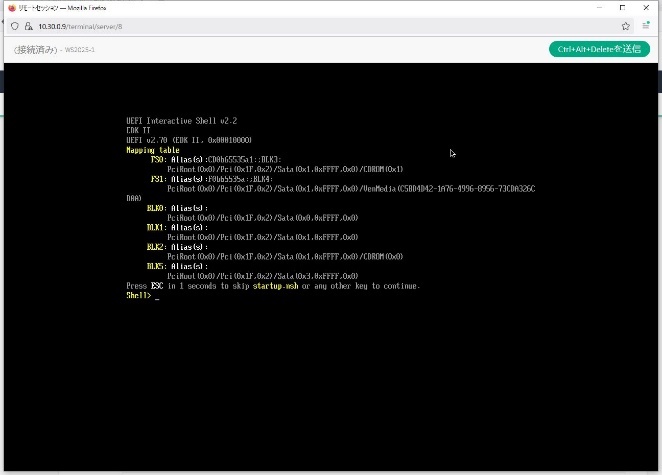The height and width of the screenshot is (475, 662).
Task: Click the BLK2: alias entry
Action: pyautogui.click(x=156, y=246)
